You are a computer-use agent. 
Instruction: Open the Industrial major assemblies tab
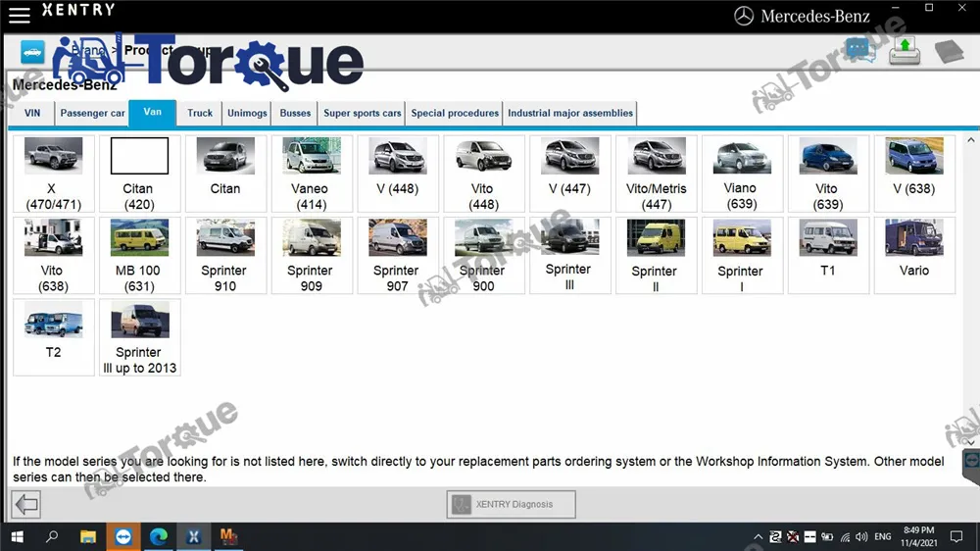coord(570,113)
